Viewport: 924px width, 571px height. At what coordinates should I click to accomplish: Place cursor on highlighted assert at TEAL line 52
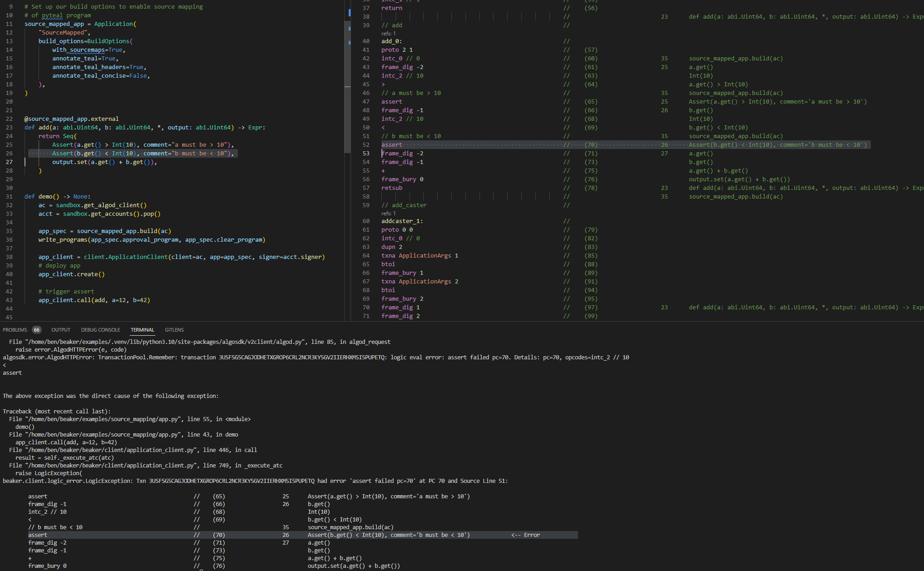392,145
